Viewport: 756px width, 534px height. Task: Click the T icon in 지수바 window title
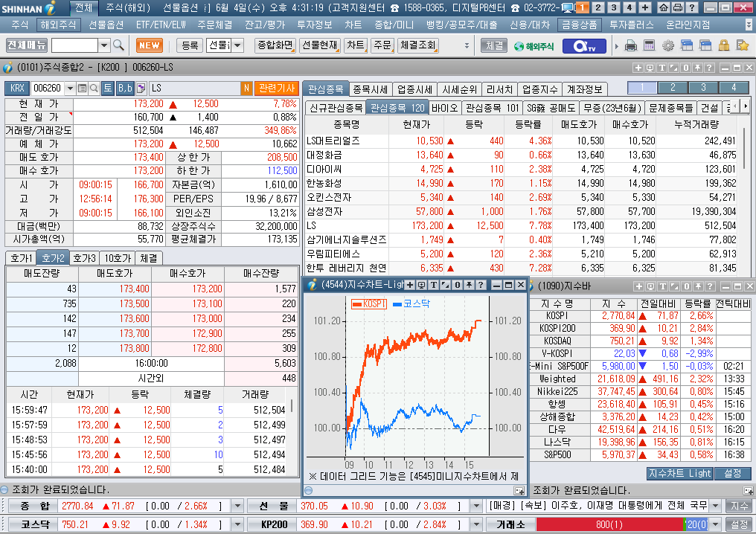[x=662, y=286]
